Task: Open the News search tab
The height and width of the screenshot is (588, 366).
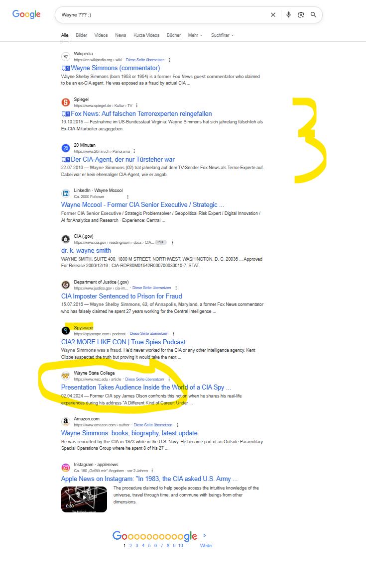Action: click(121, 35)
